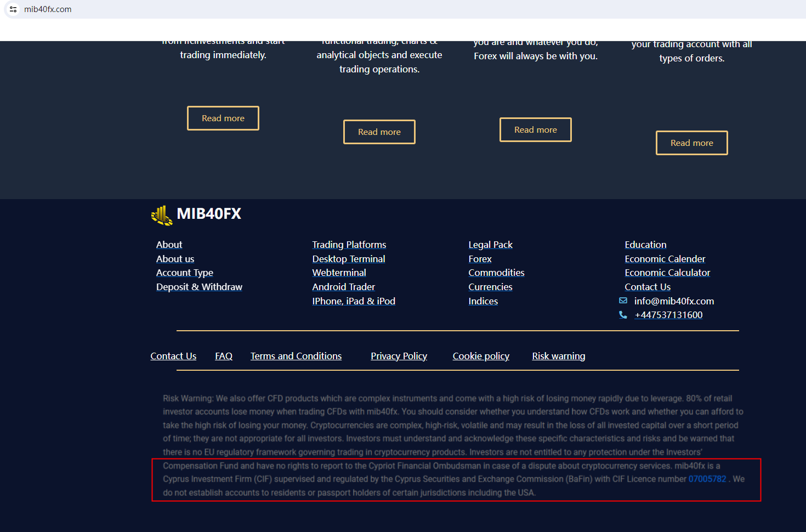Open the Android Trader link
The image size is (806, 532).
click(343, 287)
